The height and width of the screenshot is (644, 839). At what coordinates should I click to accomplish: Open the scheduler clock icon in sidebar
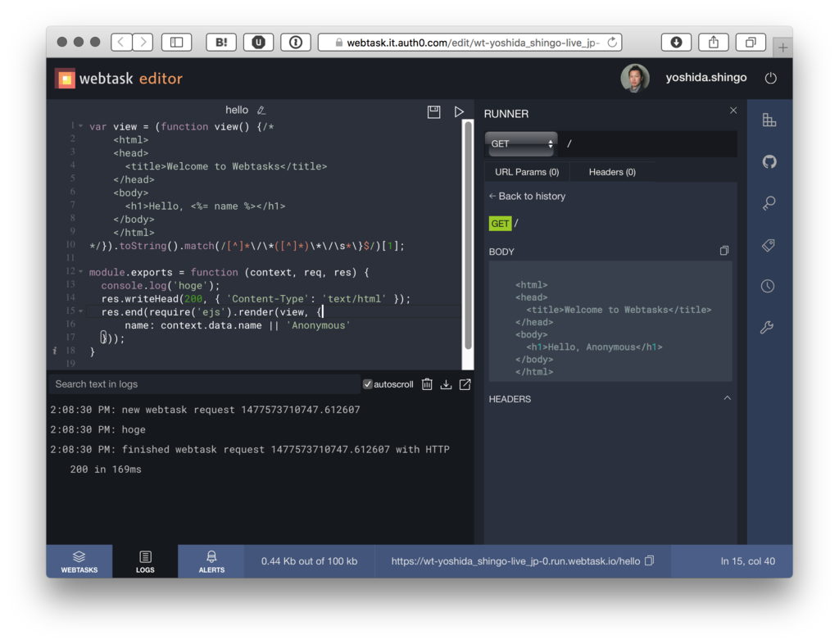coord(768,286)
